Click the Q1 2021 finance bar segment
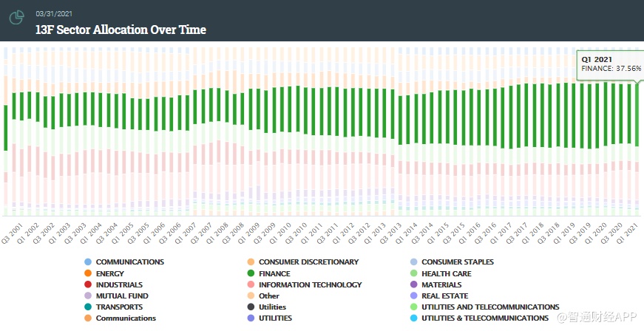Image resolution: width=644 pixels, height=331 pixels. [637, 115]
